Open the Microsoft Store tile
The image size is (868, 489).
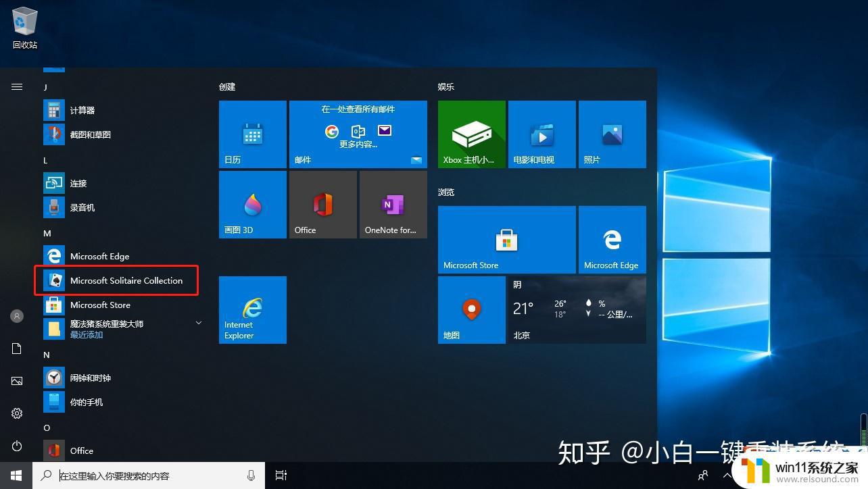(507, 240)
